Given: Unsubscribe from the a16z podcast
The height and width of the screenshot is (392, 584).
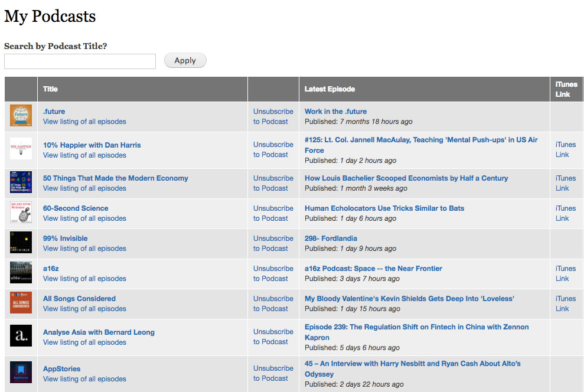Looking at the screenshot, I should [273, 273].
